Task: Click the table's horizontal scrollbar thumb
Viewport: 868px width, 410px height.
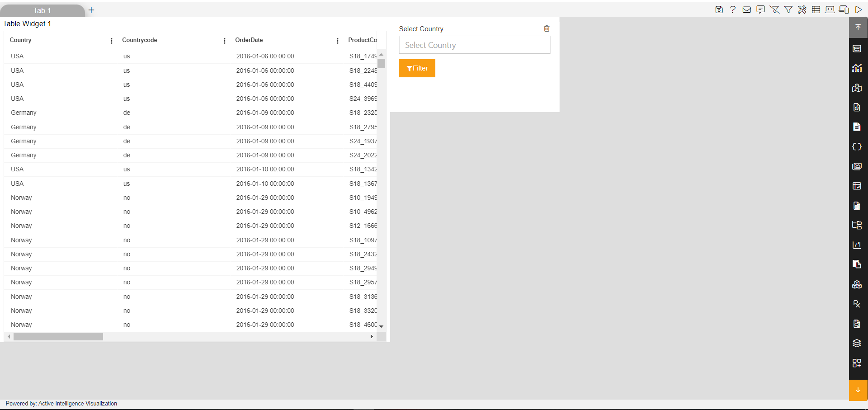Action: click(58, 336)
